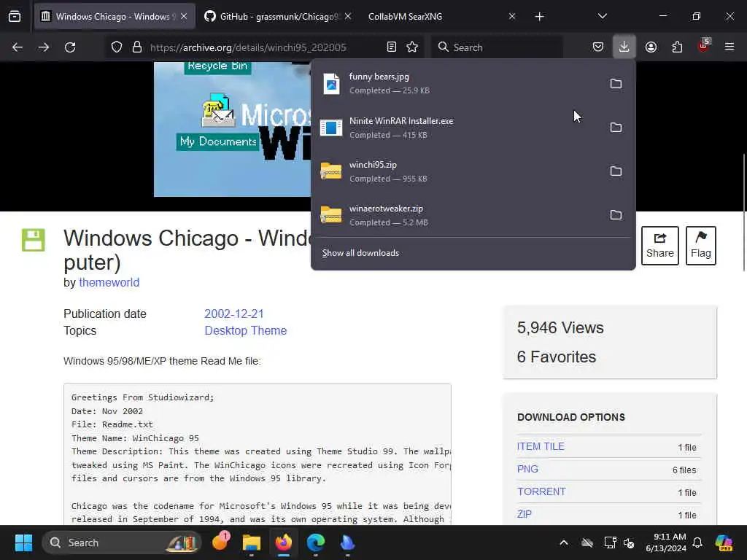Click Show all downloads

(x=360, y=253)
